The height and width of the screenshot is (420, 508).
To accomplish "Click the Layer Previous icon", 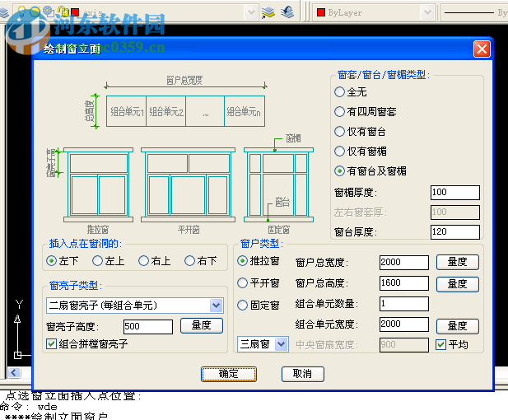I will tap(287, 12).
